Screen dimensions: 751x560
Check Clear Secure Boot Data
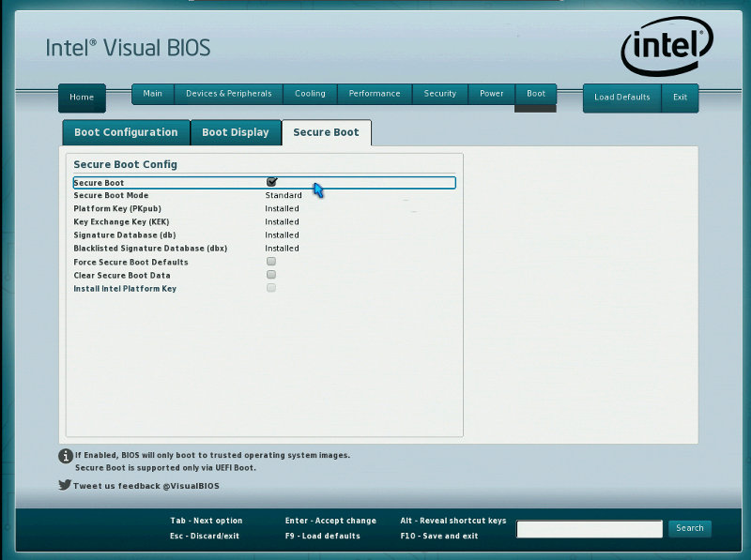click(x=270, y=275)
